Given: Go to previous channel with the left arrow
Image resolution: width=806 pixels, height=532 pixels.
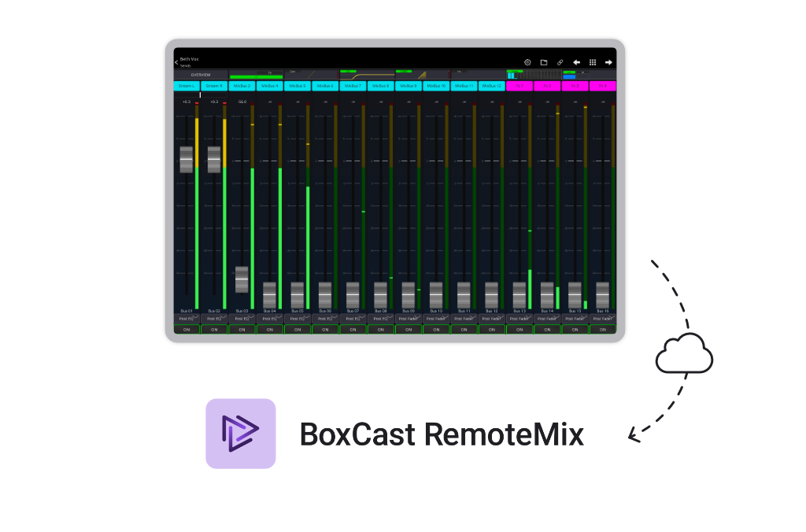Looking at the screenshot, I should [577, 62].
